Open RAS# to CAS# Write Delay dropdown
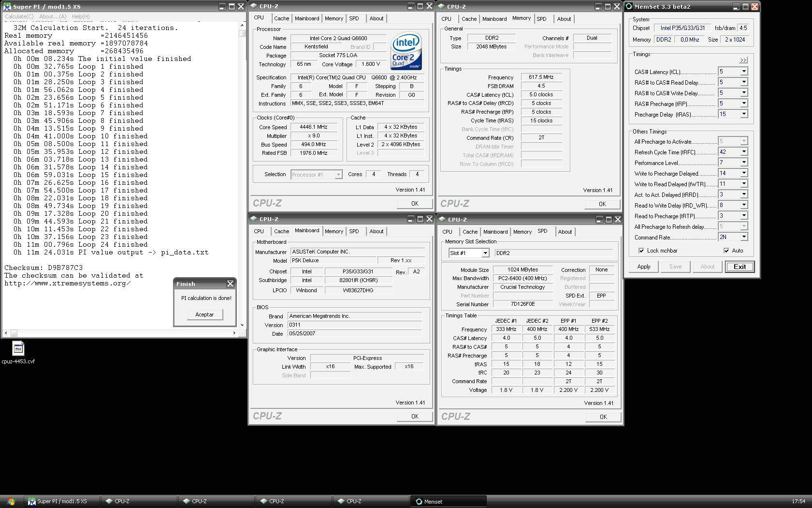The height and width of the screenshot is (508, 812). click(744, 93)
